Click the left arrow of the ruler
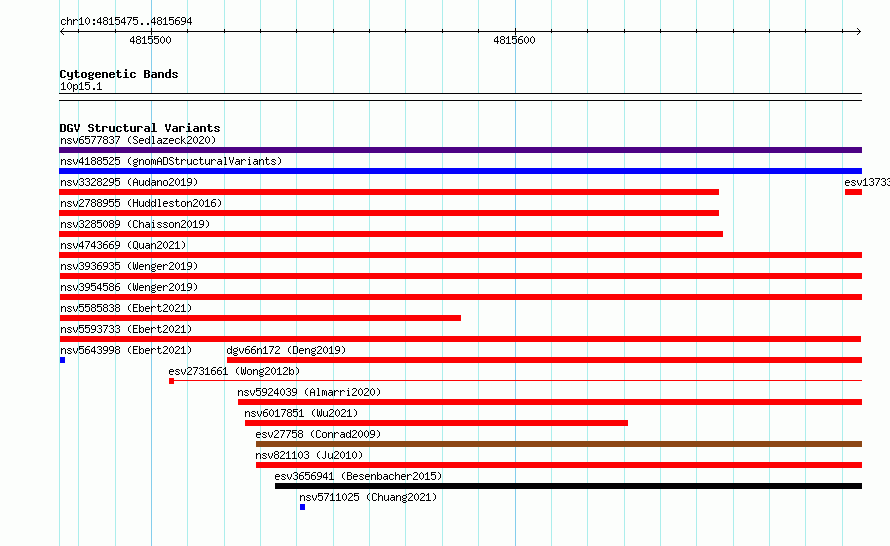The width and height of the screenshot is (890, 546). pyautogui.click(x=62, y=32)
